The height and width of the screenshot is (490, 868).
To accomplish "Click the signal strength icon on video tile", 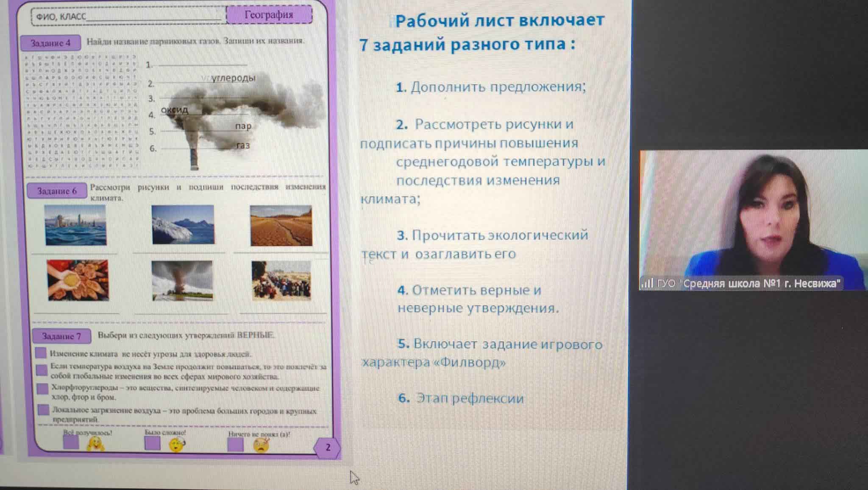I will tap(647, 283).
